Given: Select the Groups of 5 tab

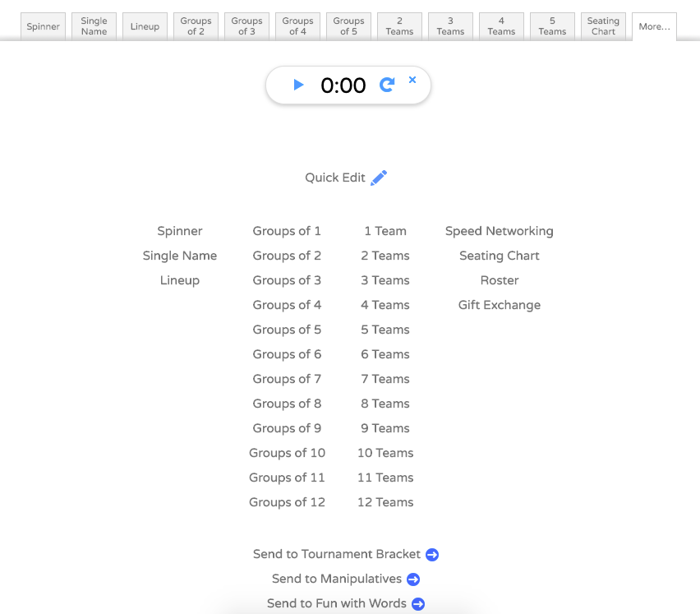Looking at the screenshot, I should click(348, 26).
